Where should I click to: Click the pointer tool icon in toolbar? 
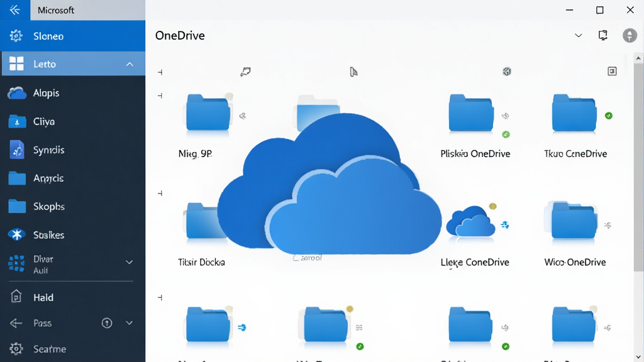(353, 72)
